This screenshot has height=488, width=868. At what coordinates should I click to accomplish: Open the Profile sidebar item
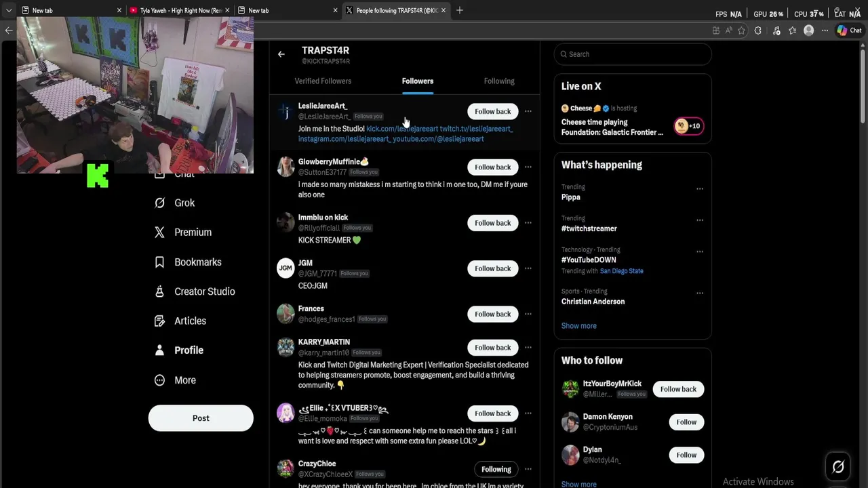pyautogui.click(x=179, y=350)
